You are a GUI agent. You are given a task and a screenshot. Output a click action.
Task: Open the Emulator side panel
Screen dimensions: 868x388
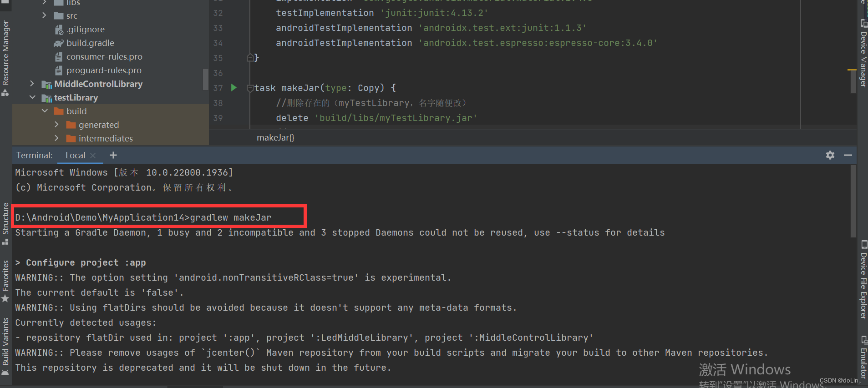(x=863, y=357)
